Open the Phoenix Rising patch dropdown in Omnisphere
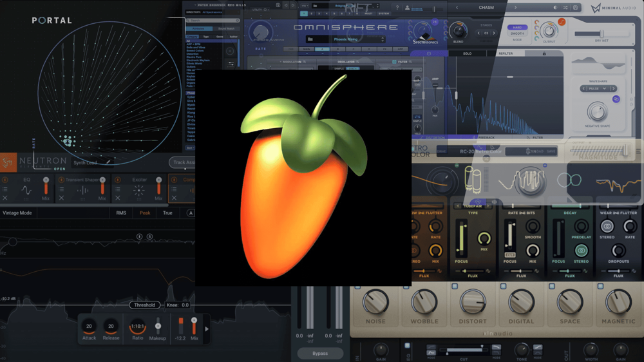Screen dimensions: 644x362 346,39
